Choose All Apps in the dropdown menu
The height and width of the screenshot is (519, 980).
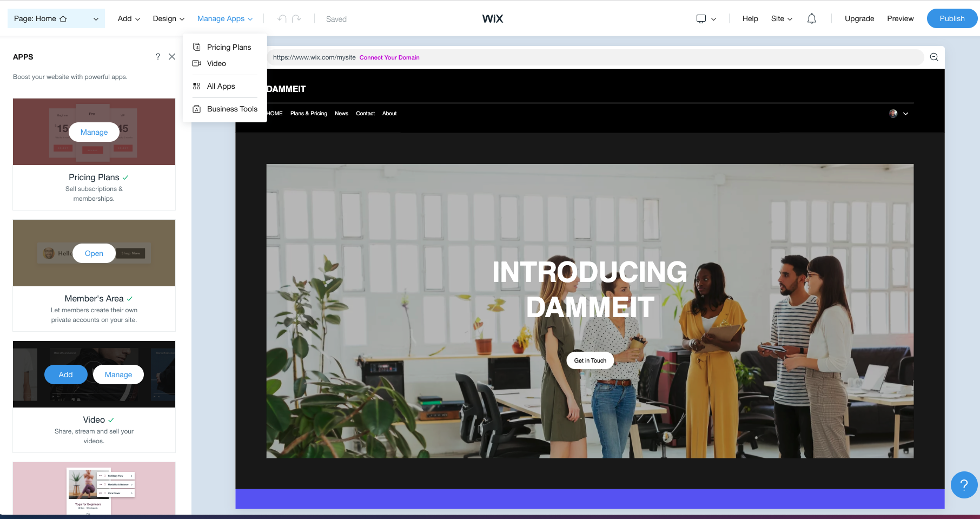221,87
